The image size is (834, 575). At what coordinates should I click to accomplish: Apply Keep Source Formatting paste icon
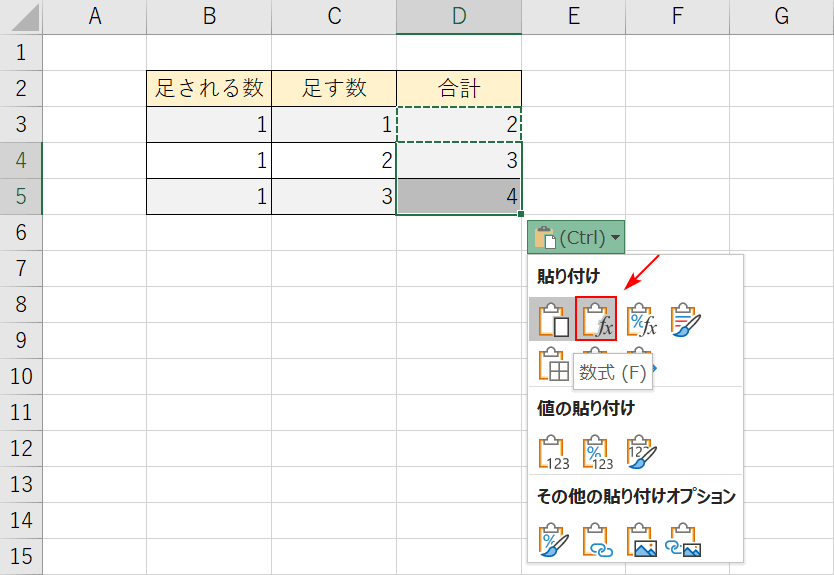pos(685,320)
